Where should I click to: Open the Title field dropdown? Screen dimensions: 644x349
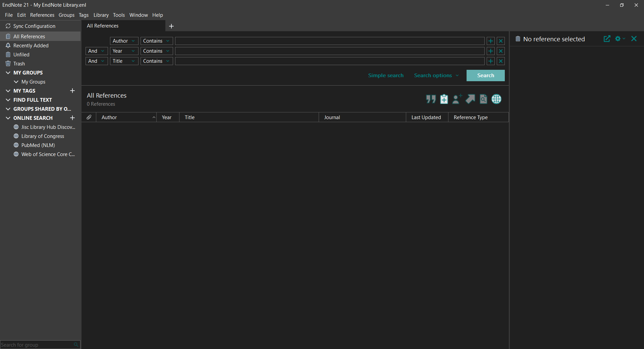(124, 61)
